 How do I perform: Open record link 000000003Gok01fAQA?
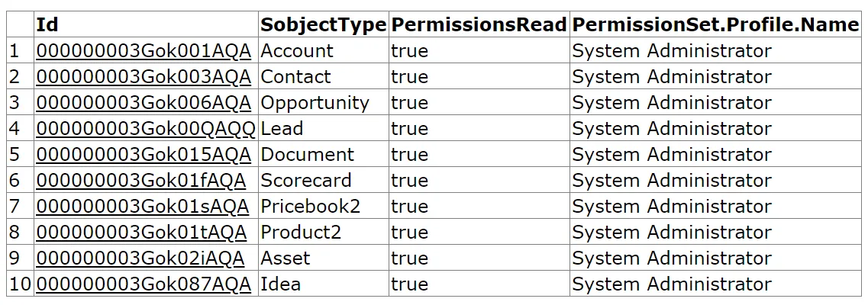tap(140, 181)
